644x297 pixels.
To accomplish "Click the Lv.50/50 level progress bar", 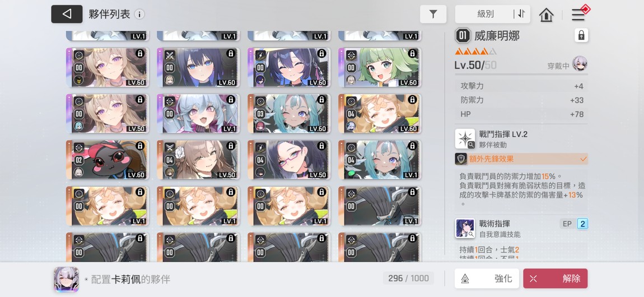I will (521, 75).
